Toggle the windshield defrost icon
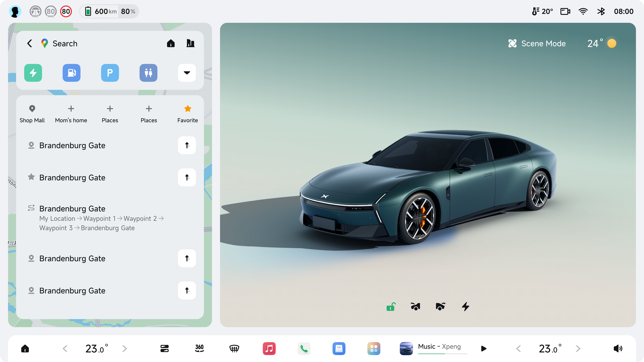The image size is (644, 362). click(x=234, y=348)
